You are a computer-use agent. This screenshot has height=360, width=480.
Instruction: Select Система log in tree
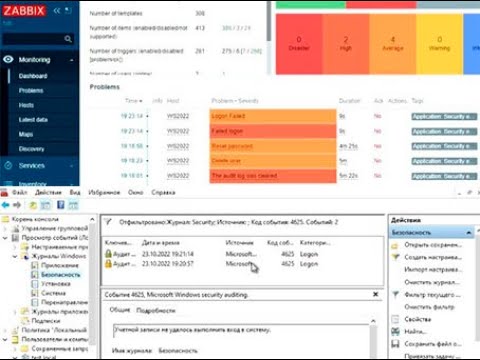pos(53,293)
